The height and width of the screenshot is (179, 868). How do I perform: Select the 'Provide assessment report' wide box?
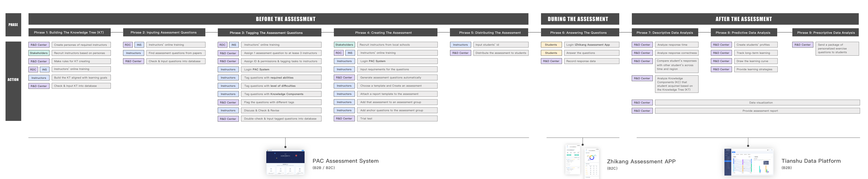pyautogui.click(x=757, y=111)
